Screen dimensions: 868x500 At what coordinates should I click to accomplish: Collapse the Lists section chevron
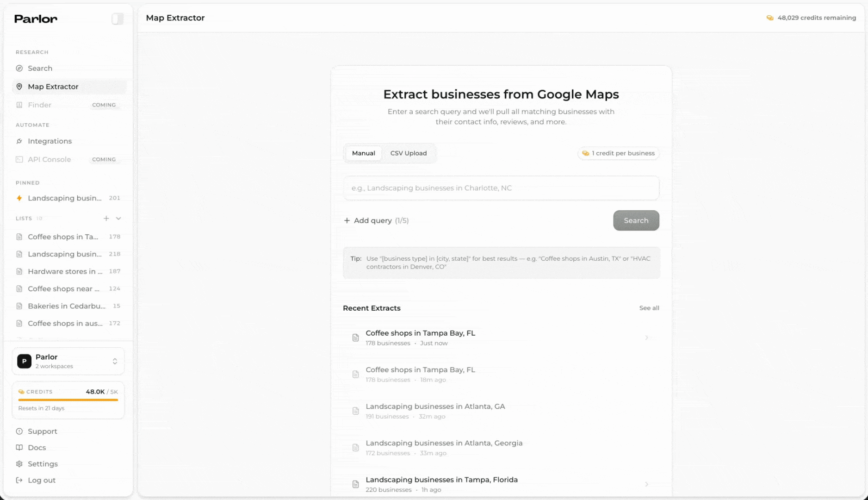pos(119,218)
